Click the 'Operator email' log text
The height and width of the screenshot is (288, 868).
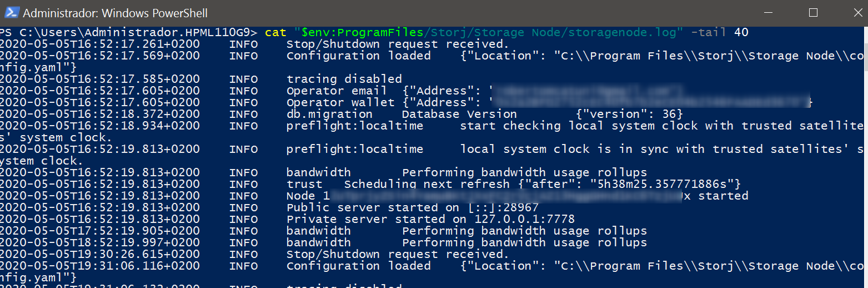pyautogui.click(x=337, y=91)
